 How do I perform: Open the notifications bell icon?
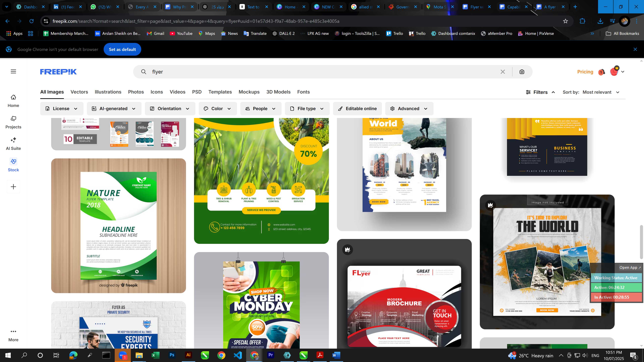point(602,72)
